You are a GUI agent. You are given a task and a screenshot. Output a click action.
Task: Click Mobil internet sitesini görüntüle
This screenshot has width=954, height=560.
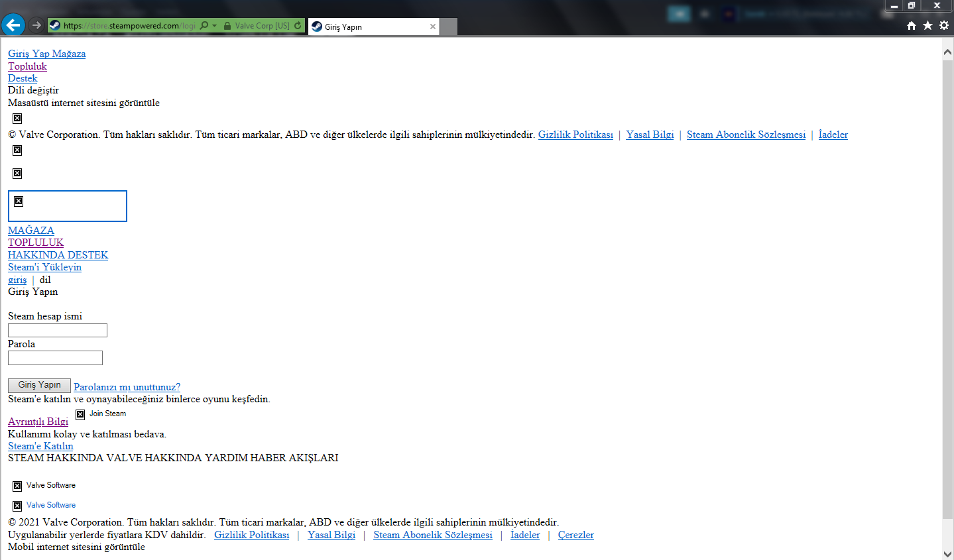76,547
